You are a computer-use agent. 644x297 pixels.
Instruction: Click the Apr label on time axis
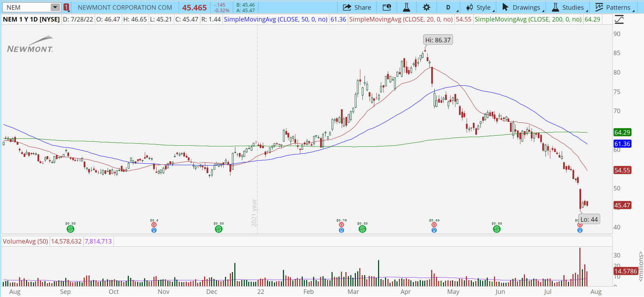[x=405, y=292]
